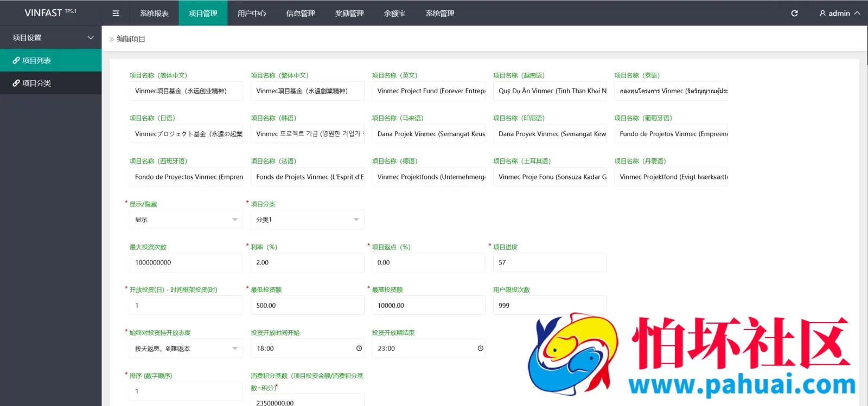Toggle the sidebar hamburger menu icon
The width and height of the screenshot is (868, 406).
(116, 13)
